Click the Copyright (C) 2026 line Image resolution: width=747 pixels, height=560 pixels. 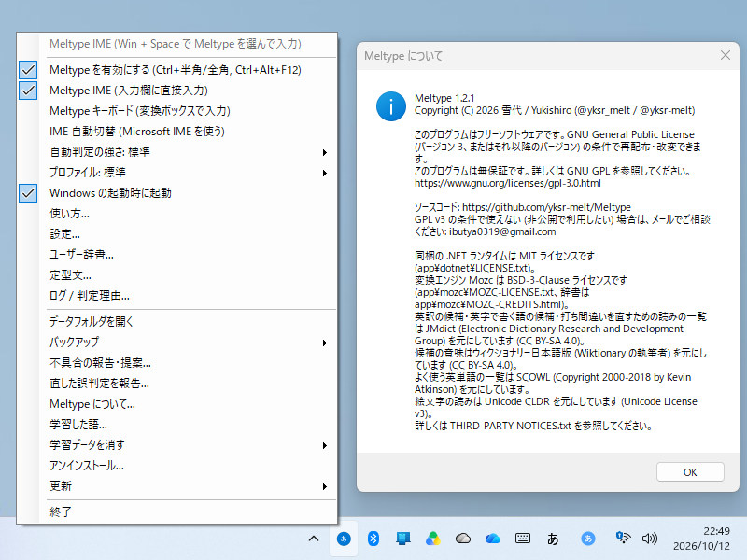click(555, 110)
